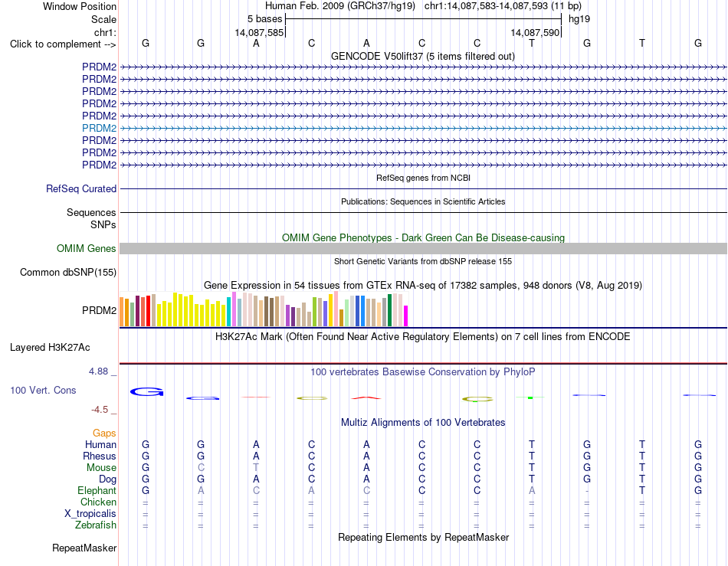Click 'Short Genetic Variants from dbSNP' title
Viewport: 728px width, 566px height.
[x=423, y=261]
